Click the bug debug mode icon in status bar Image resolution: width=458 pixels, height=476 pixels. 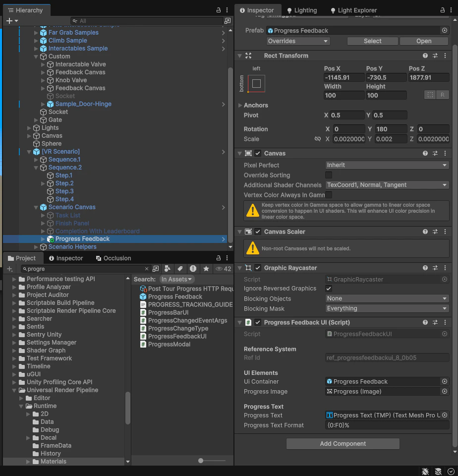point(425,471)
